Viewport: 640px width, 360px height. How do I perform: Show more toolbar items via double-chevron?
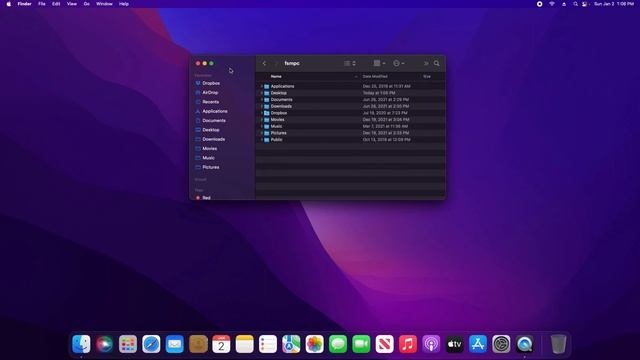click(x=426, y=63)
